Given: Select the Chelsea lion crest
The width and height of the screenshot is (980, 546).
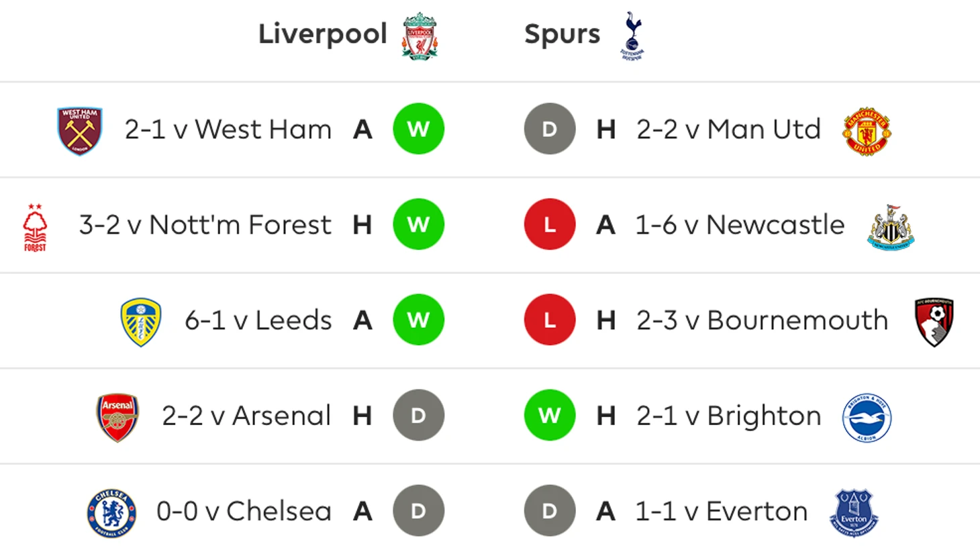Looking at the screenshot, I should coord(111,513).
